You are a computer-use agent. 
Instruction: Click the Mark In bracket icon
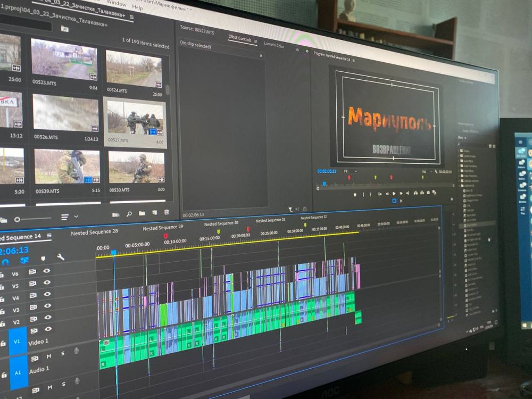[364, 194]
